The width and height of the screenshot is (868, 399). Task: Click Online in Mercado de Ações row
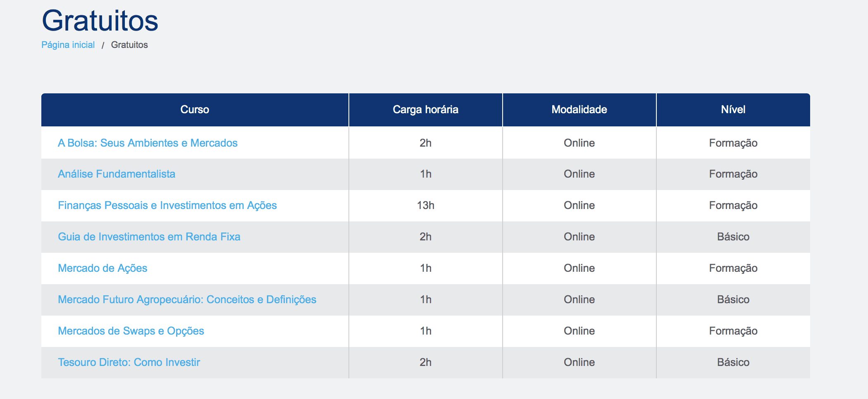point(579,268)
